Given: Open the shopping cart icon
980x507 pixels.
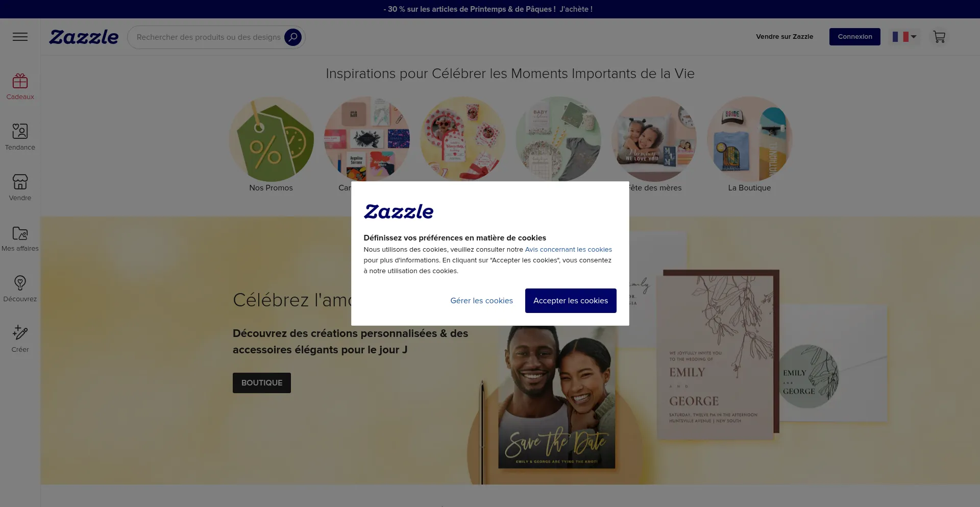Looking at the screenshot, I should tap(939, 37).
